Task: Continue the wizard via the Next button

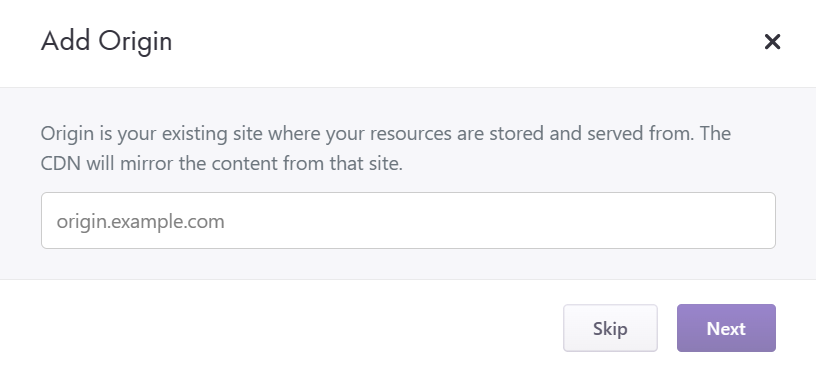Action: click(x=726, y=328)
